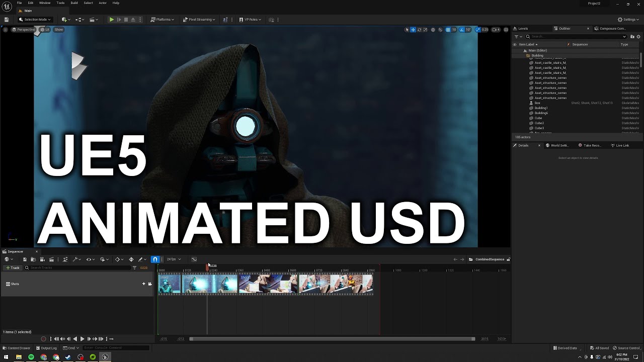Click the Sequencer record button
Screen dimensions: 644x362
[43, 339]
